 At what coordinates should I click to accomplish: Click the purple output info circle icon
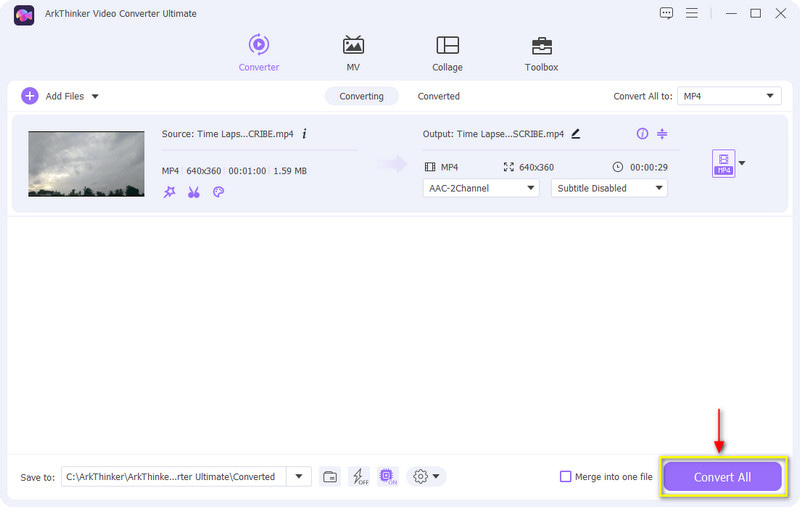642,134
